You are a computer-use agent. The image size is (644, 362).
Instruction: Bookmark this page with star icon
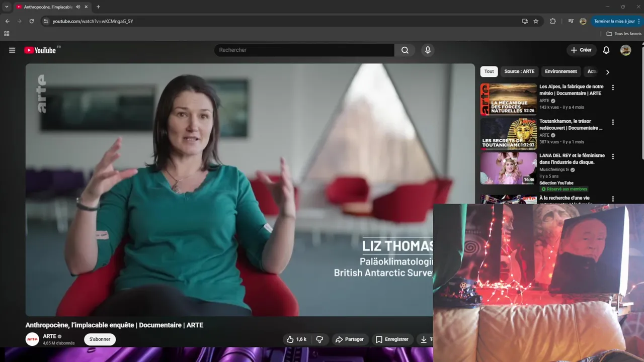pyautogui.click(x=536, y=21)
